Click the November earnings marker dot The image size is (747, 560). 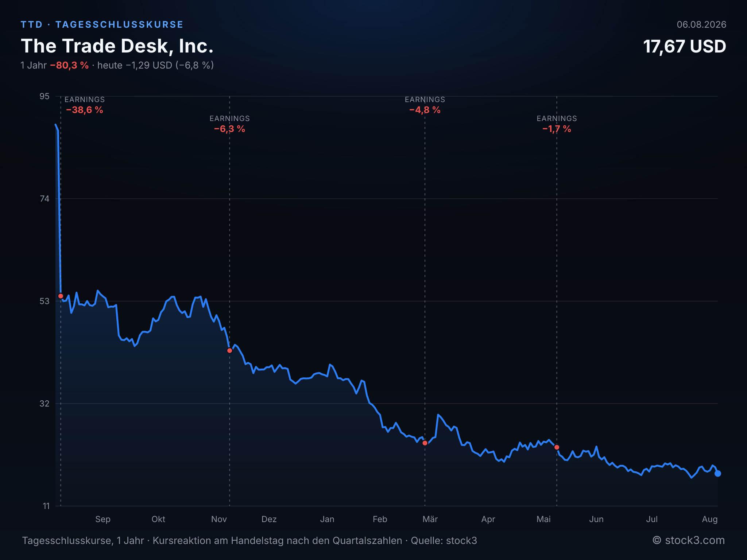(x=229, y=350)
